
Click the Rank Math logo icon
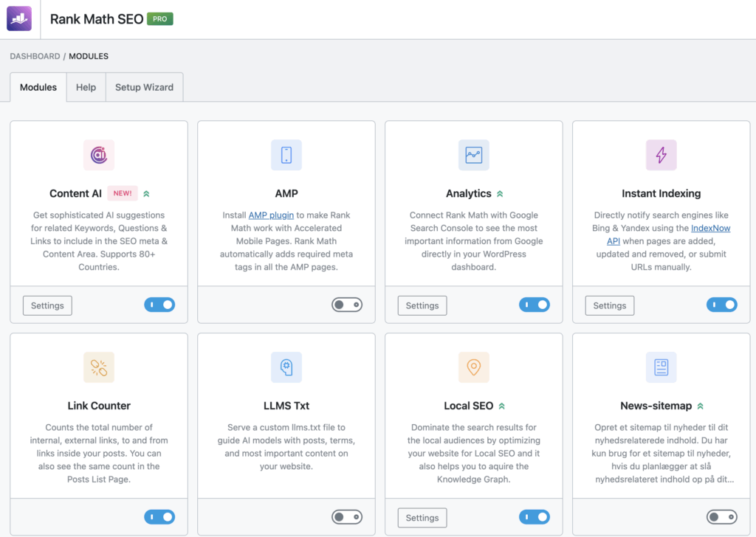[x=19, y=18]
